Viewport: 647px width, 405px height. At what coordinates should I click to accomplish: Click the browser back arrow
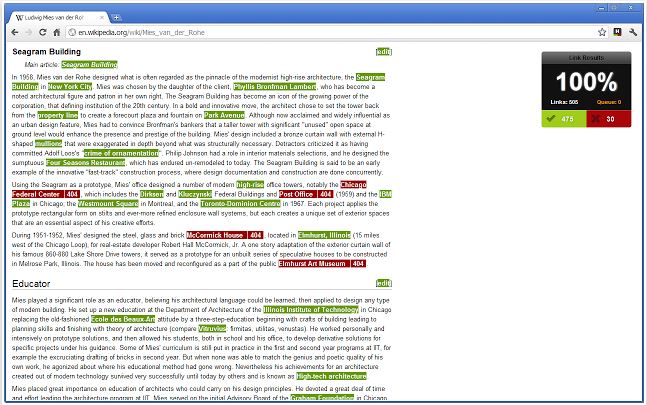pyautogui.click(x=15, y=32)
